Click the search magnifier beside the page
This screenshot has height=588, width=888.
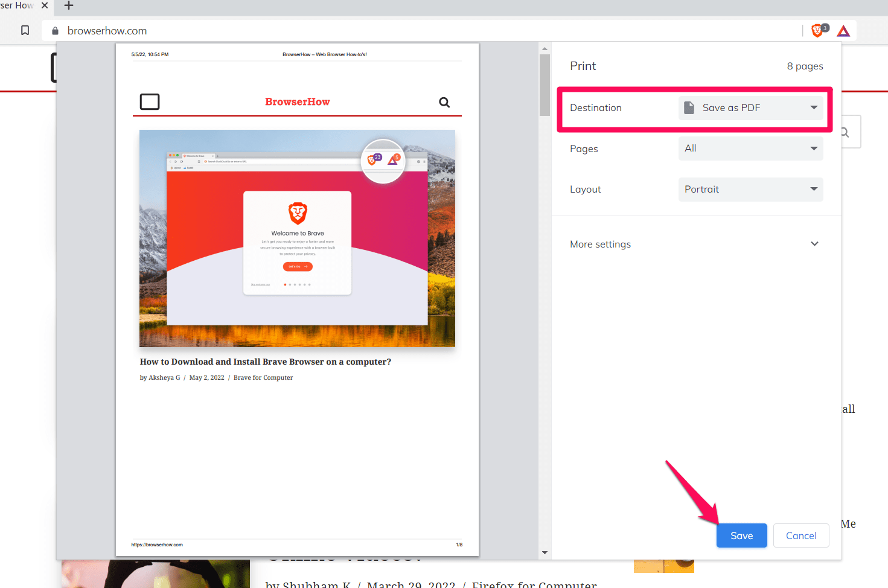point(844,131)
